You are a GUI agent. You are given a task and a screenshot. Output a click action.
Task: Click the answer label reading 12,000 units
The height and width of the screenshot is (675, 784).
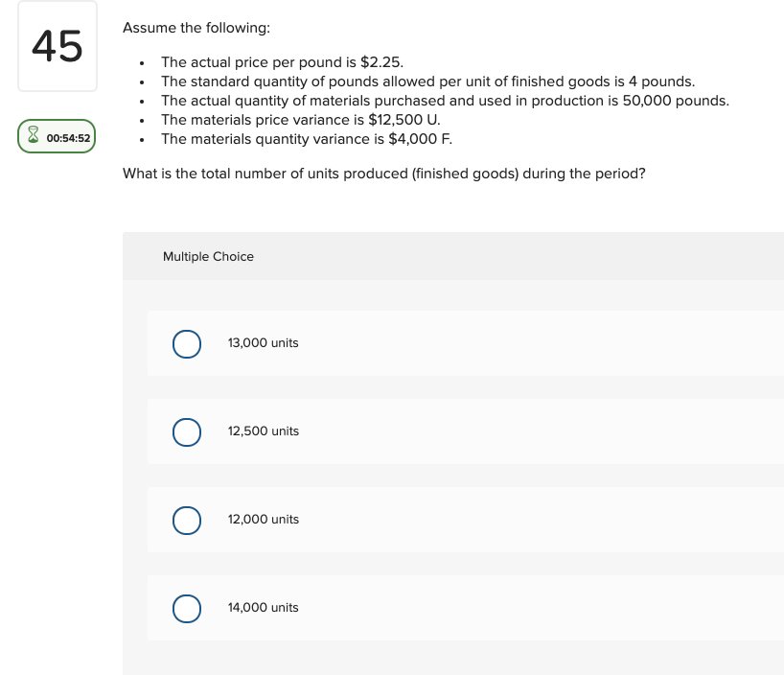[x=263, y=520]
